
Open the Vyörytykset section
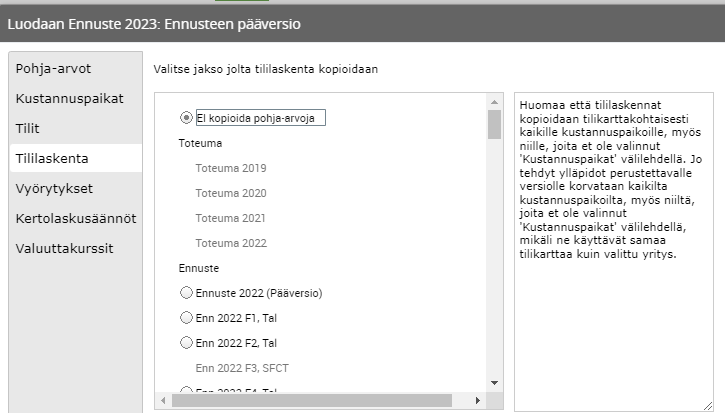[x=54, y=188]
